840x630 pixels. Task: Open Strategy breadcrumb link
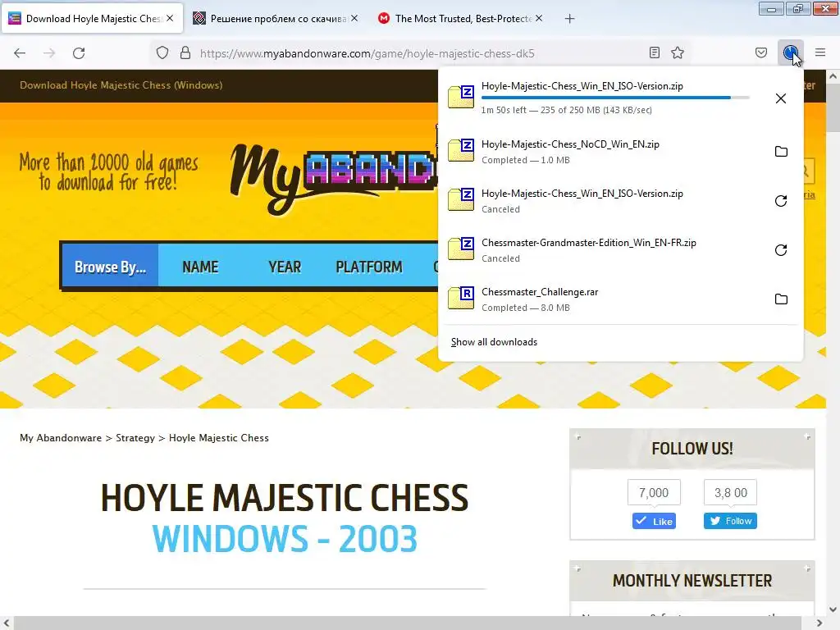tap(135, 438)
